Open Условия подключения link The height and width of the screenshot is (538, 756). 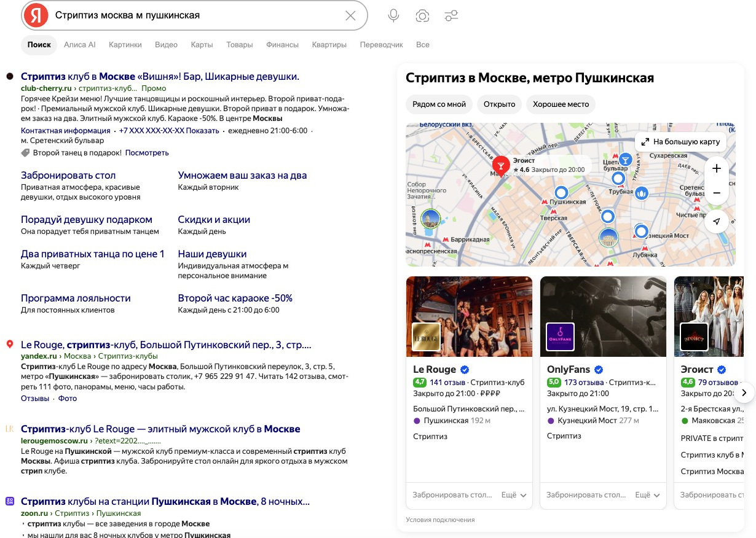pyautogui.click(x=440, y=520)
